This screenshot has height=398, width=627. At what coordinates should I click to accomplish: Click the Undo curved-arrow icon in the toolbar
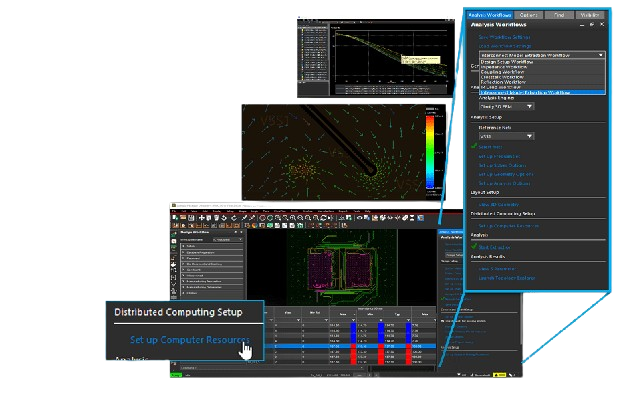(x=224, y=218)
